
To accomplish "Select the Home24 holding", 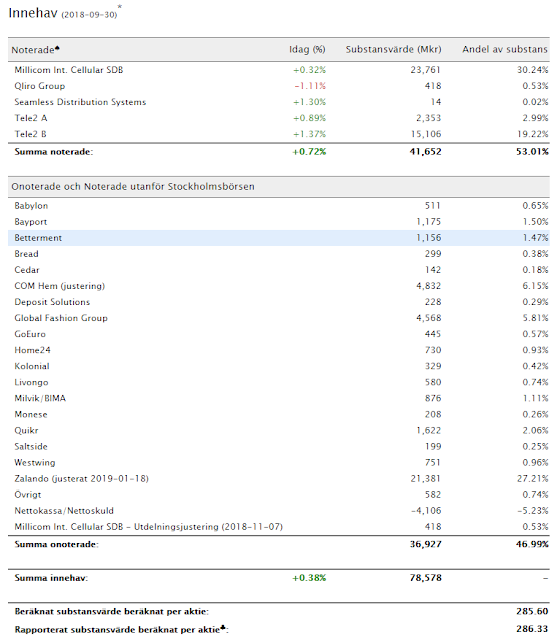I will point(279,350).
